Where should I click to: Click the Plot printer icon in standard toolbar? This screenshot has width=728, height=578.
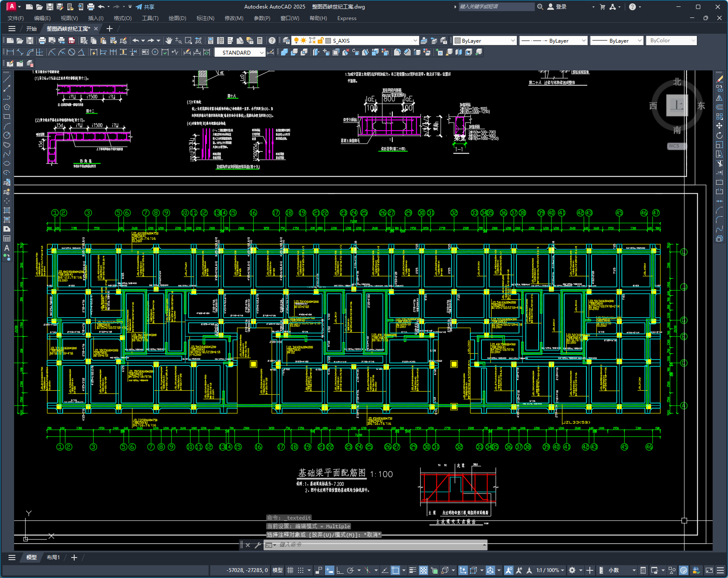click(x=42, y=41)
